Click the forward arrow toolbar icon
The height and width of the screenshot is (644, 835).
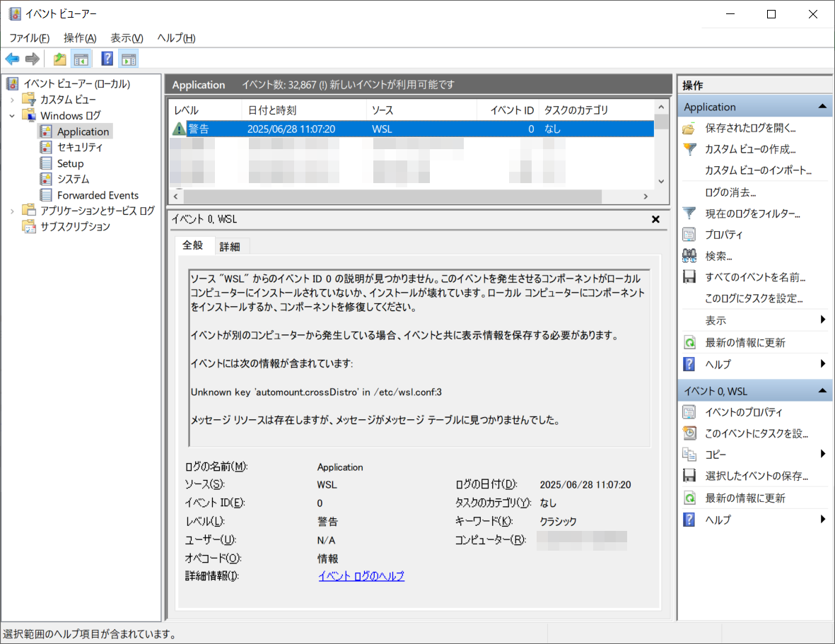[32, 59]
